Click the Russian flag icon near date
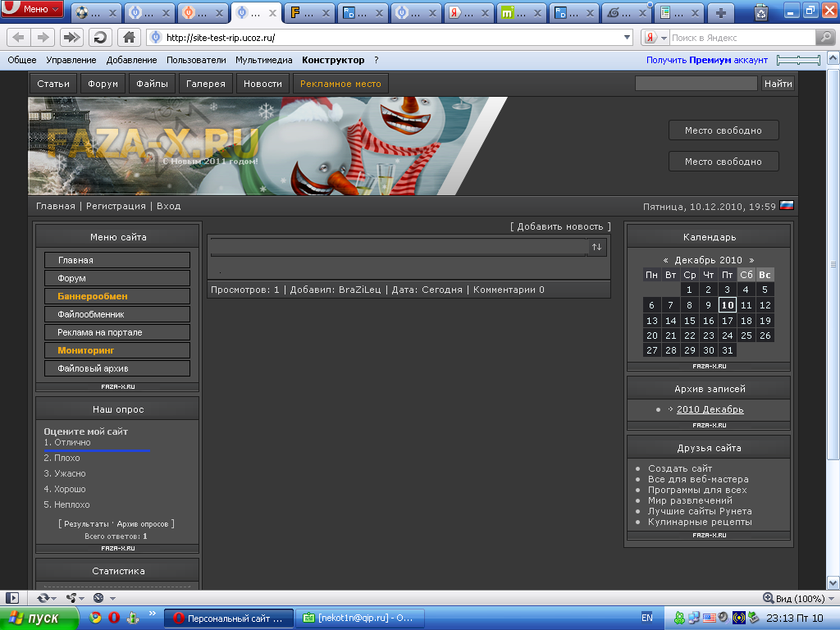 [787, 206]
